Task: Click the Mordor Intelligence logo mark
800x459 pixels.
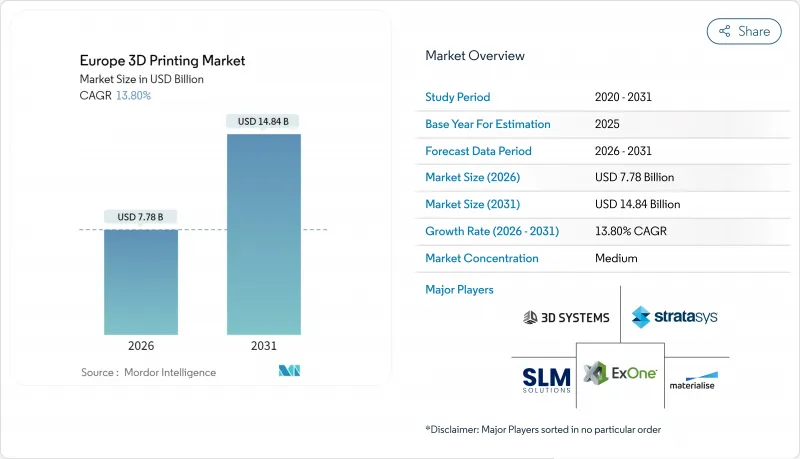Action: [x=291, y=372]
